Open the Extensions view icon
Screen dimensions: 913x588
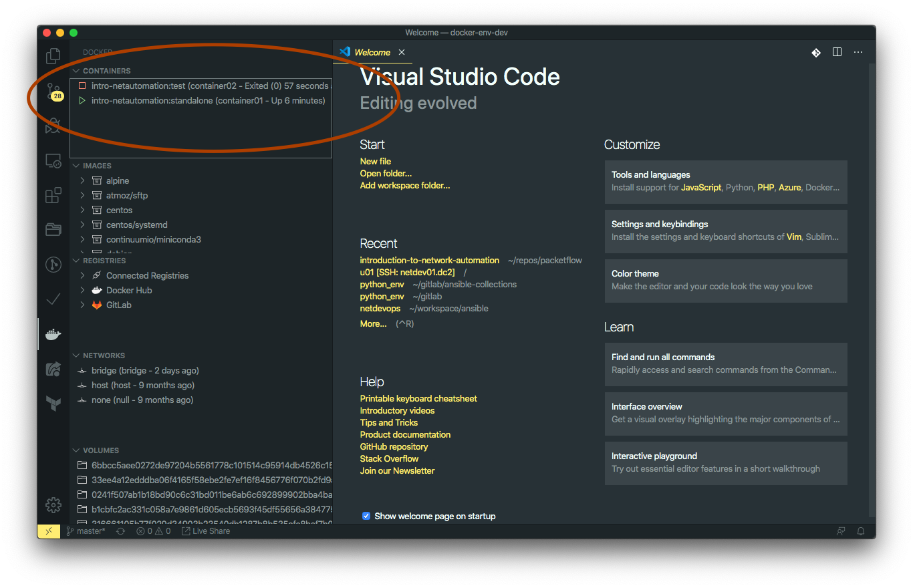[53, 196]
